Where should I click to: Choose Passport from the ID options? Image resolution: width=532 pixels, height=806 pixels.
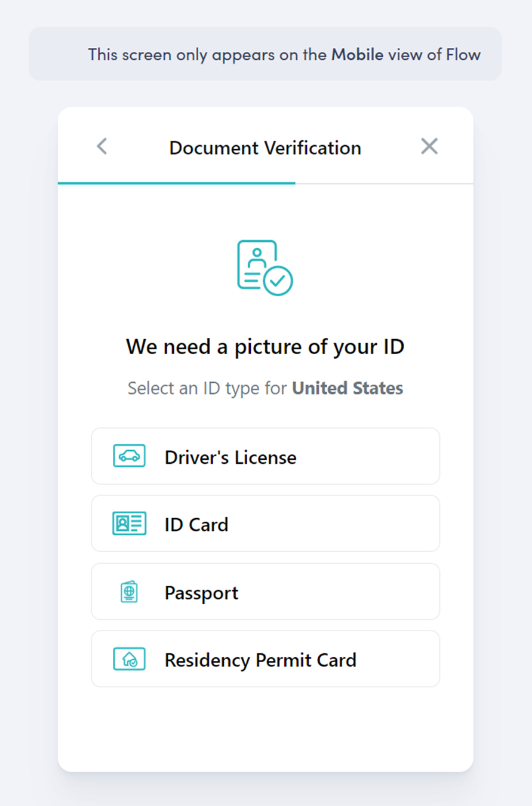265,591
